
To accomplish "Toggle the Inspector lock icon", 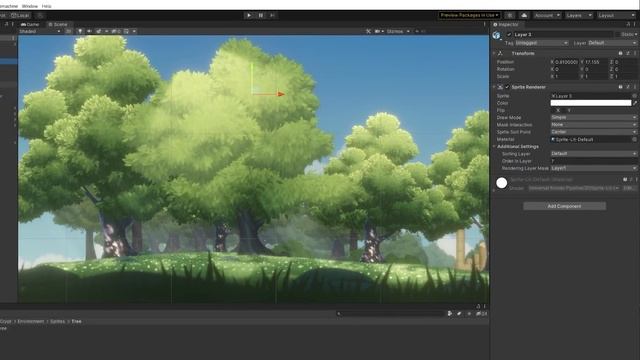I will [628, 24].
